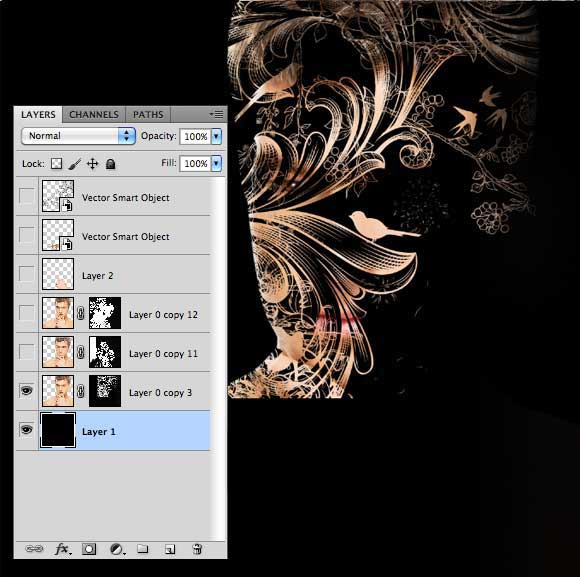Lock all with the padlock icon

[110, 163]
